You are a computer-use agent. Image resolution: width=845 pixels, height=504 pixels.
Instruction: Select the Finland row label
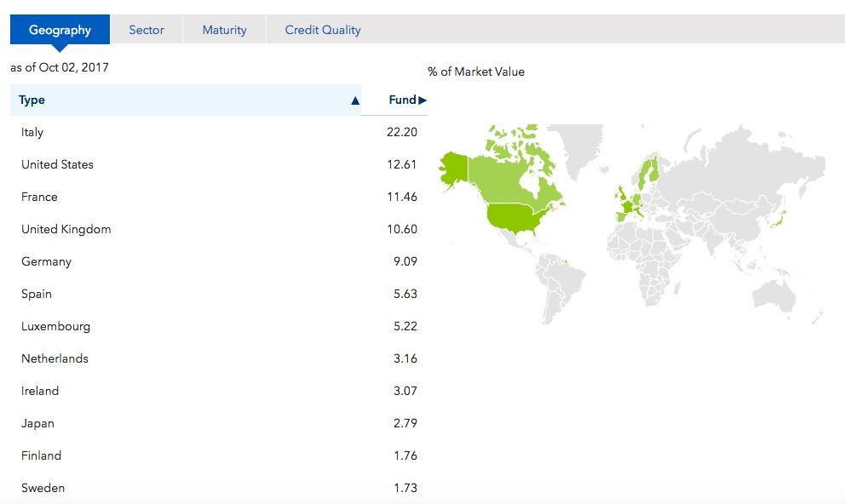(x=42, y=455)
